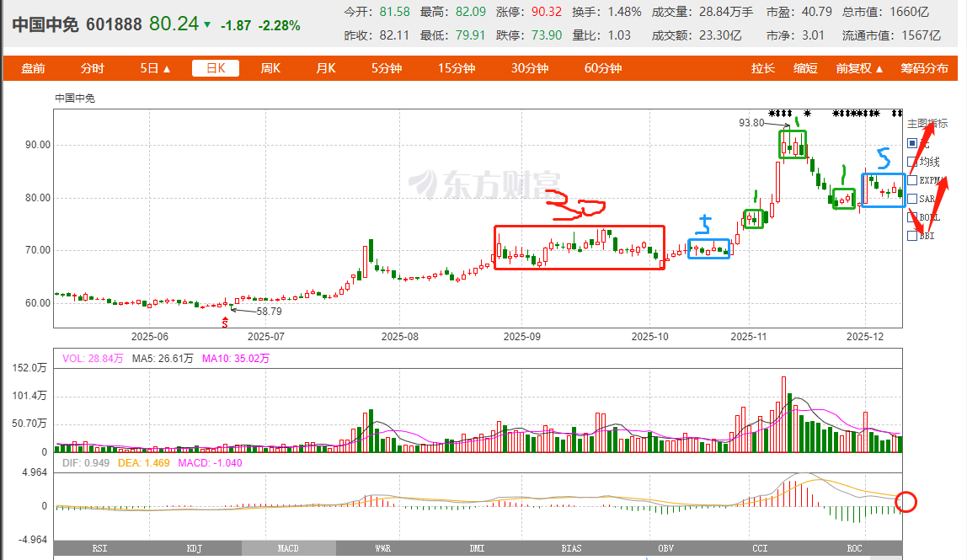Click the 涨停 value 90.32
The image size is (967, 560).
click(x=547, y=12)
